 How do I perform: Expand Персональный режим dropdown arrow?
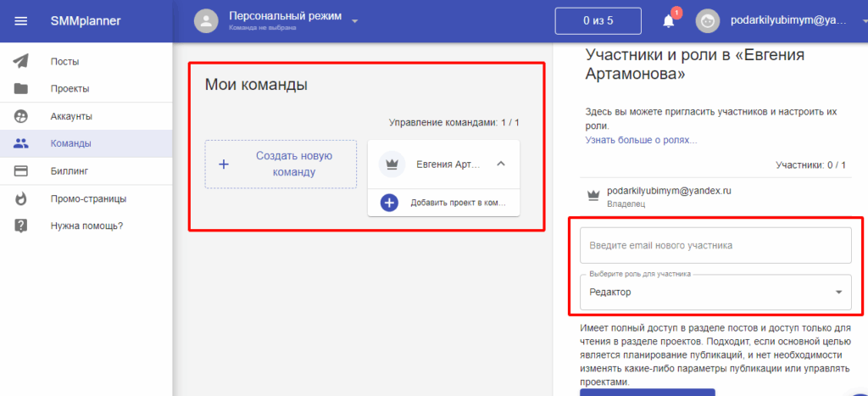tap(355, 21)
